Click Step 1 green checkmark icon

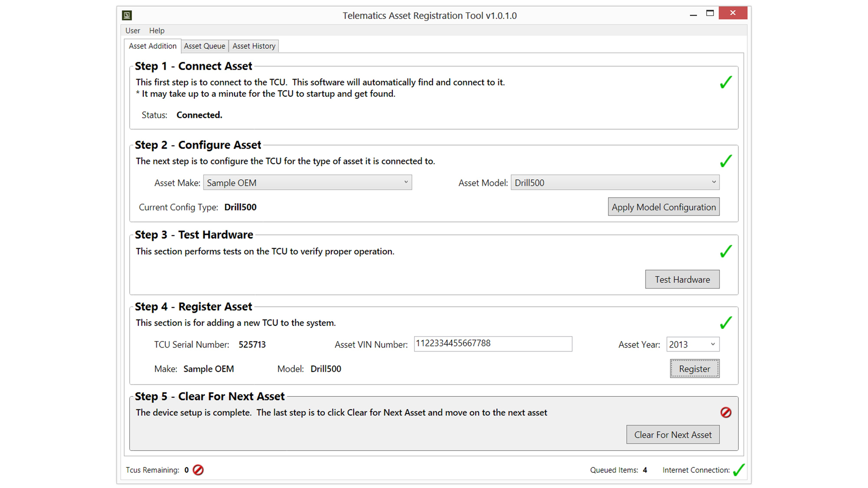point(726,82)
